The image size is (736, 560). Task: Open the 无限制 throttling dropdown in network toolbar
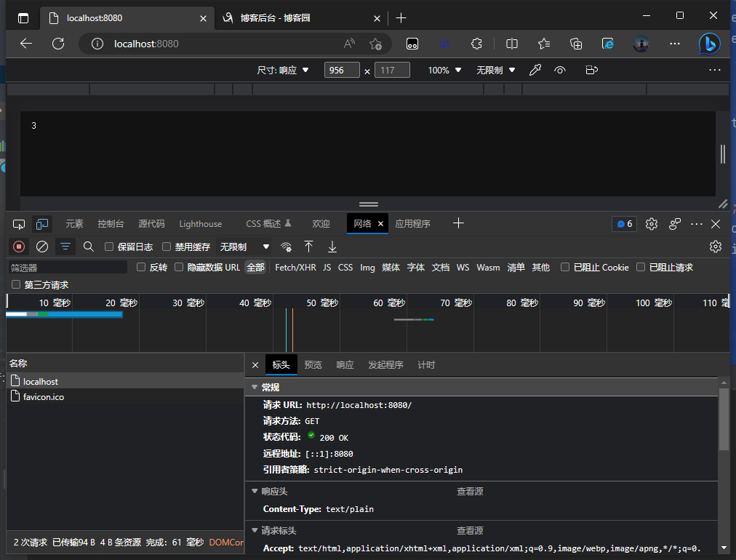pyautogui.click(x=244, y=247)
